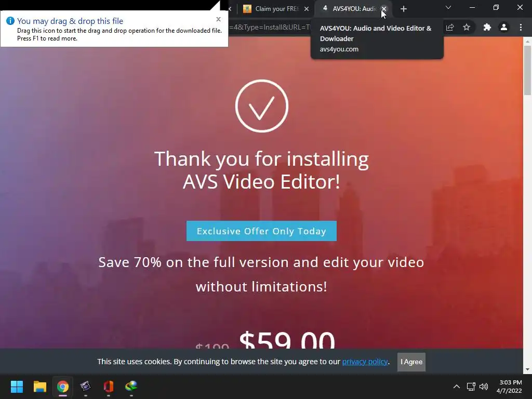The image size is (532, 399).
Task: Open the Chrome profile avatar
Action: coord(504,27)
